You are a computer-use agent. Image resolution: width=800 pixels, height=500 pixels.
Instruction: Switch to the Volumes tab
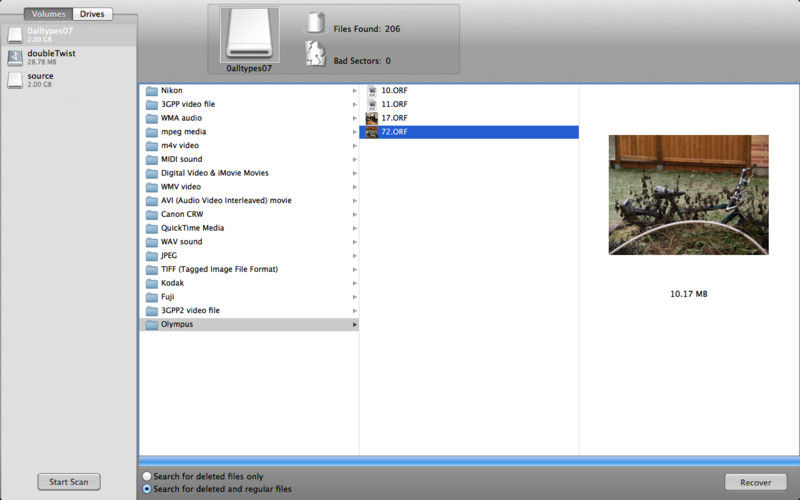click(49, 14)
